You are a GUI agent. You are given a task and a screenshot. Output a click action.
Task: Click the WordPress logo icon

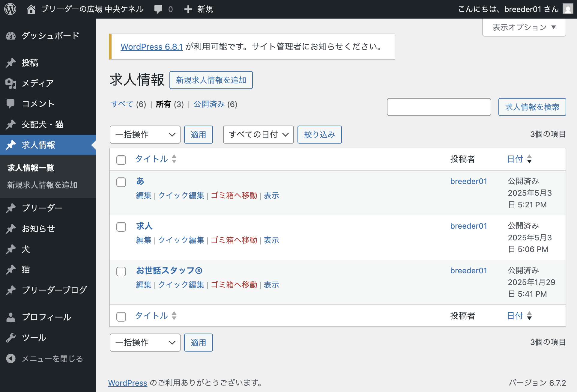[x=10, y=9]
